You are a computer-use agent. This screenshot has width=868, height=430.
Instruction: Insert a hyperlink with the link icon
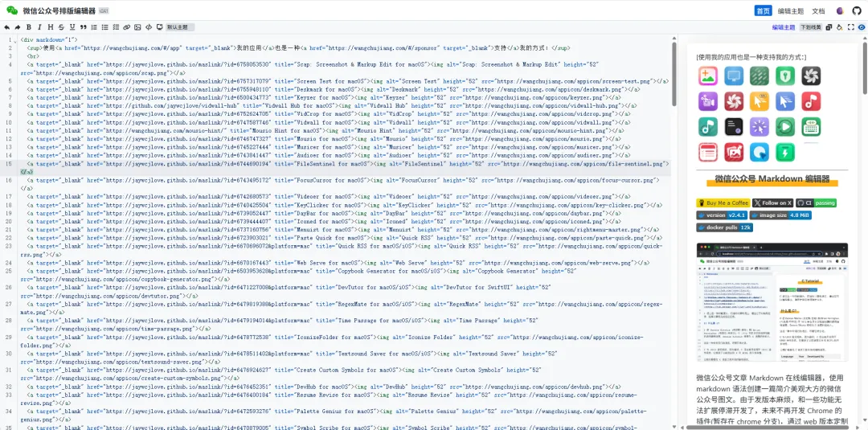pyautogui.click(x=127, y=27)
